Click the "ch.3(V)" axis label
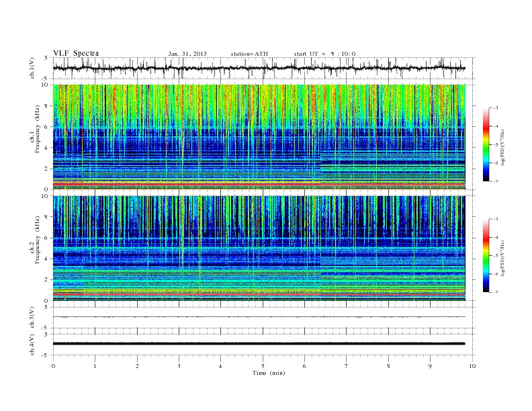The width and height of the screenshot is (532, 411). coord(32,318)
